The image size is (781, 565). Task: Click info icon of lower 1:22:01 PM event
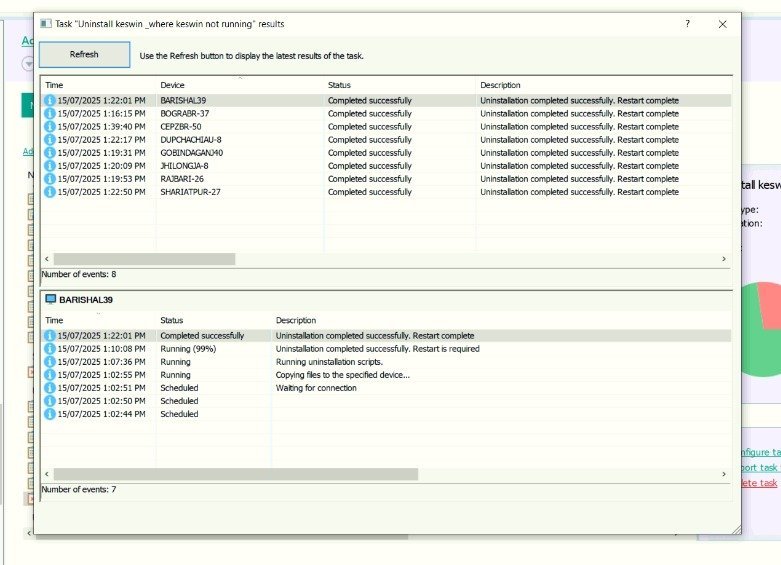pyautogui.click(x=49, y=336)
